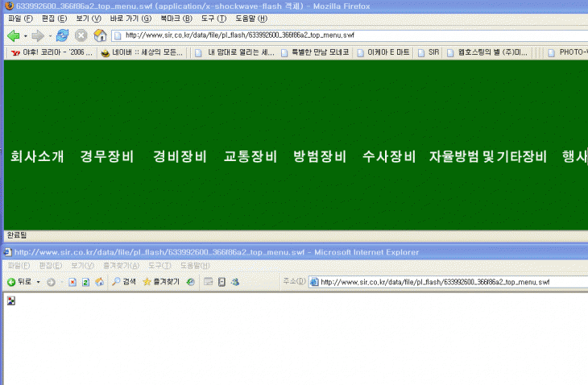Open Firefox 북마크 (B) menu
Image resolution: width=588 pixels, height=385 pixels.
(176, 19)
